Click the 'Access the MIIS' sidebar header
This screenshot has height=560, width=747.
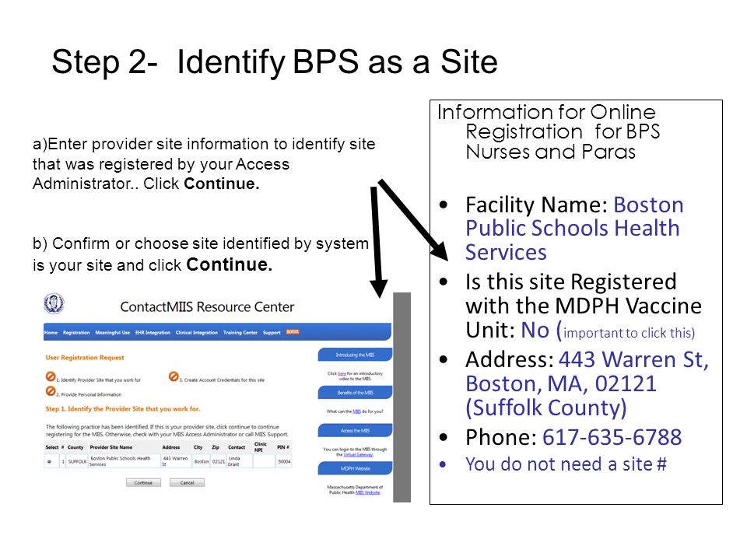pyautogui.click(x=355, y=430)
